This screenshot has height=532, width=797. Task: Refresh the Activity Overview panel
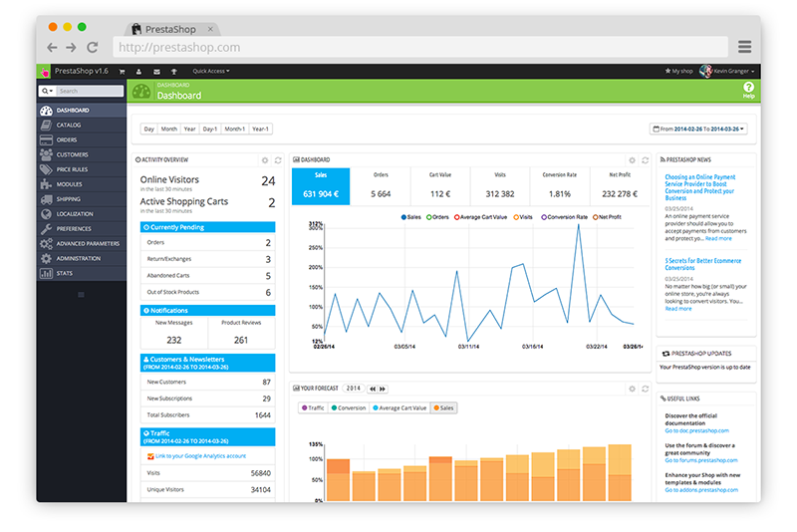click(278, 160)
